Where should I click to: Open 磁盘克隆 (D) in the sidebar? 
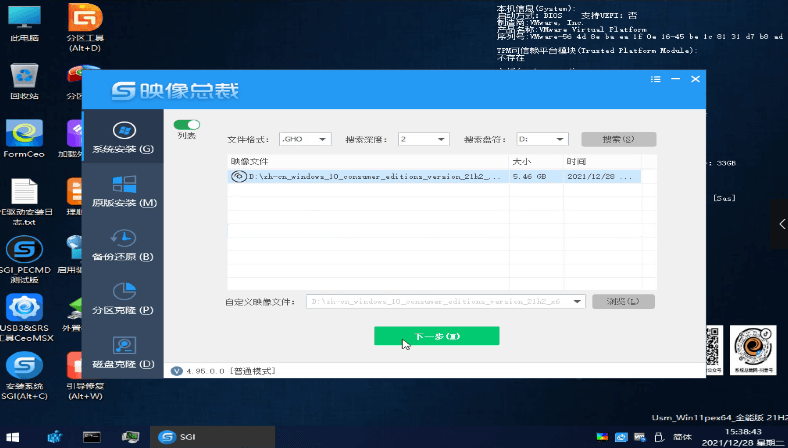coord(123,353)
